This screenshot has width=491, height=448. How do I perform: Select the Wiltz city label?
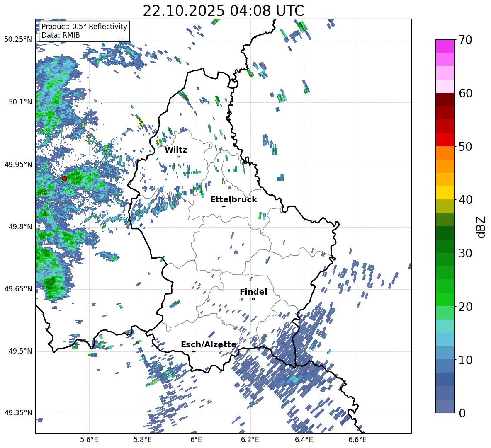[x=176, y=150]
